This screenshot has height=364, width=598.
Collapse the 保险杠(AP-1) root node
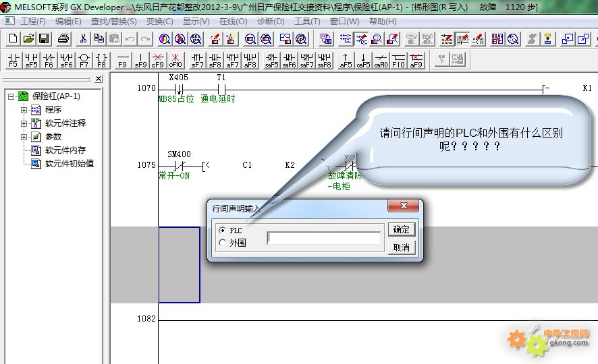tap(11, 96)
